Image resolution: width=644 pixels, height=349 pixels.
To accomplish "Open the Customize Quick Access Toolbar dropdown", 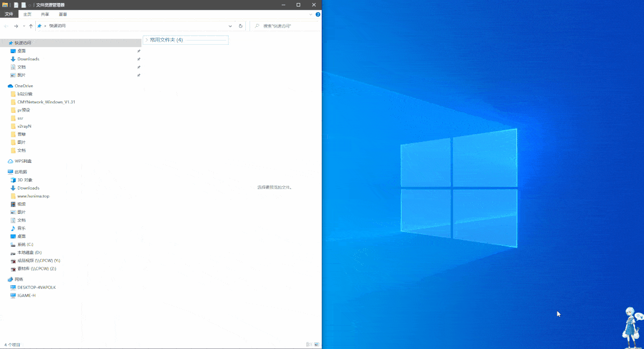I will 30,5.
